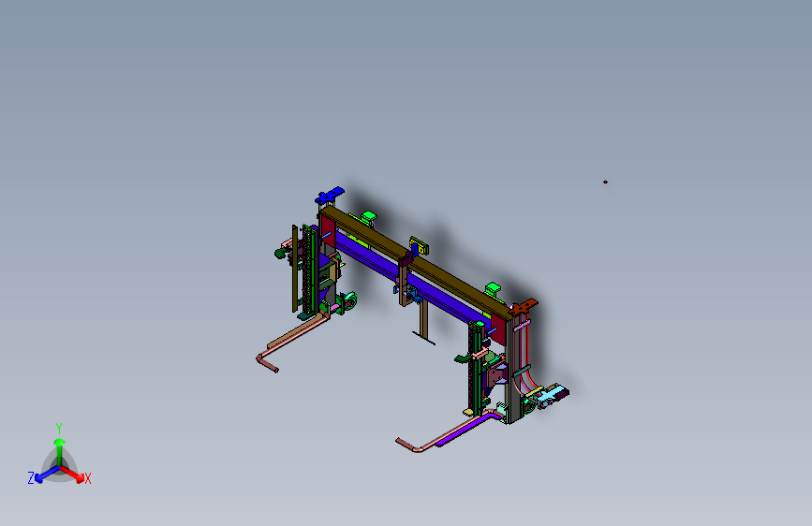Pick the purple pipe at the lower right

point(466,429)
